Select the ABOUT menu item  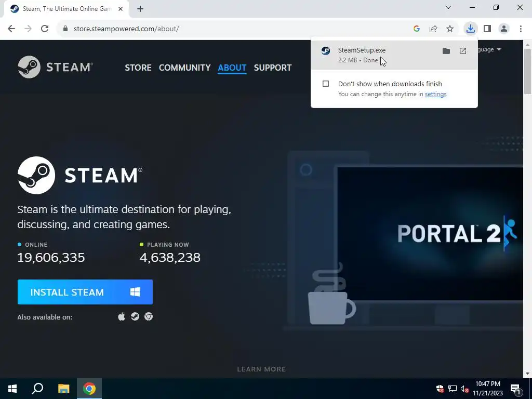(x=232, y=68)
